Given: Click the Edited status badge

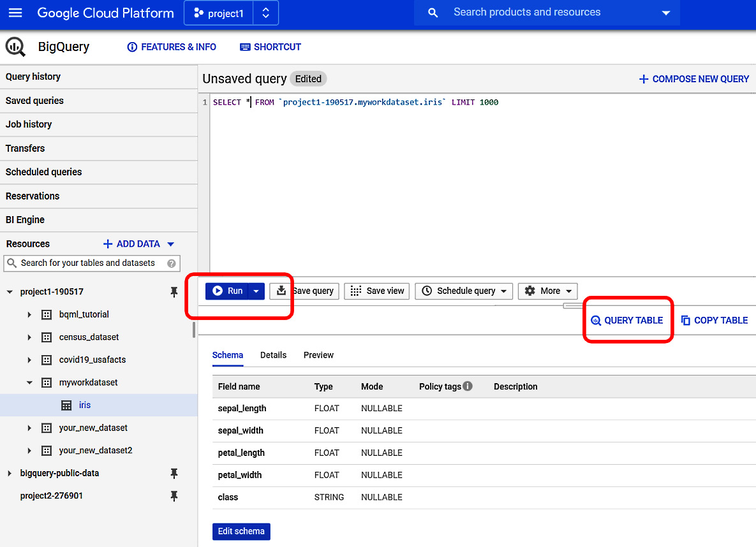Looking at the screenshot, I should pos(308,79).
